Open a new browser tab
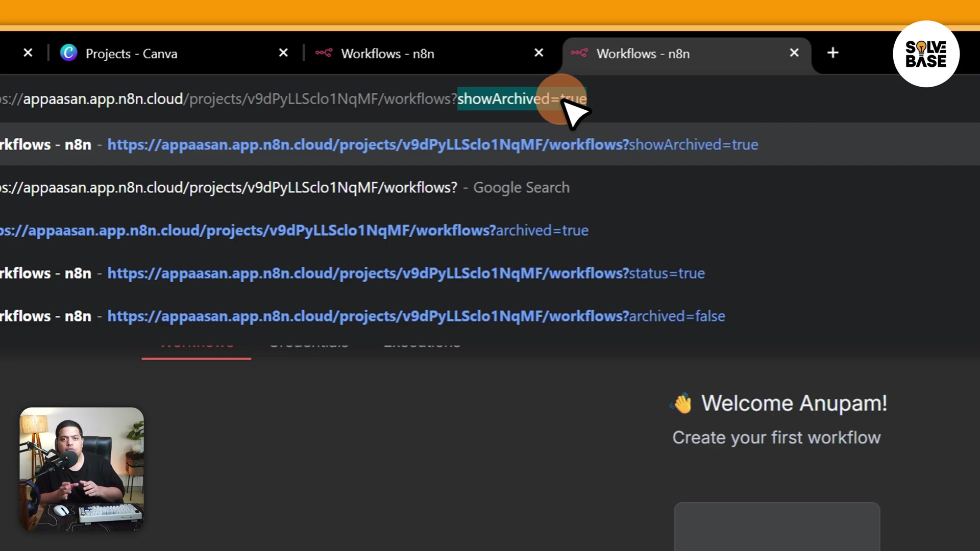The height and width of the screenshot is (551, 980). point(832,53)
